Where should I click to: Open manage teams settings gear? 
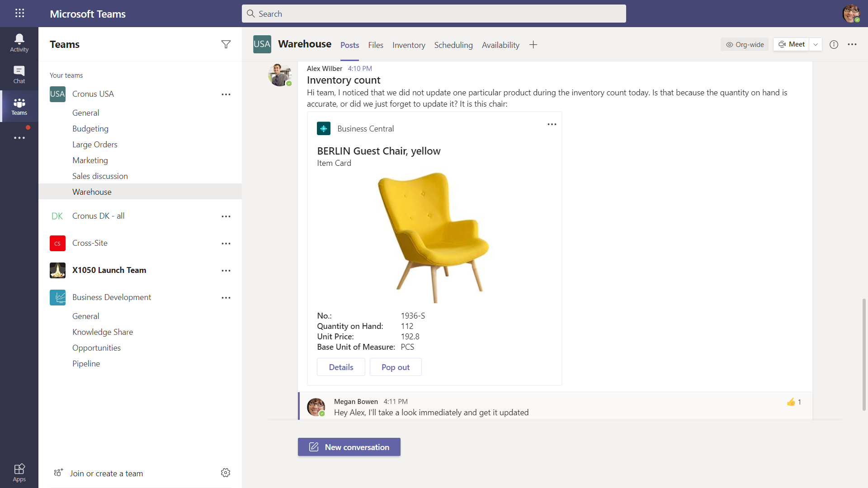tap(225, 473)
